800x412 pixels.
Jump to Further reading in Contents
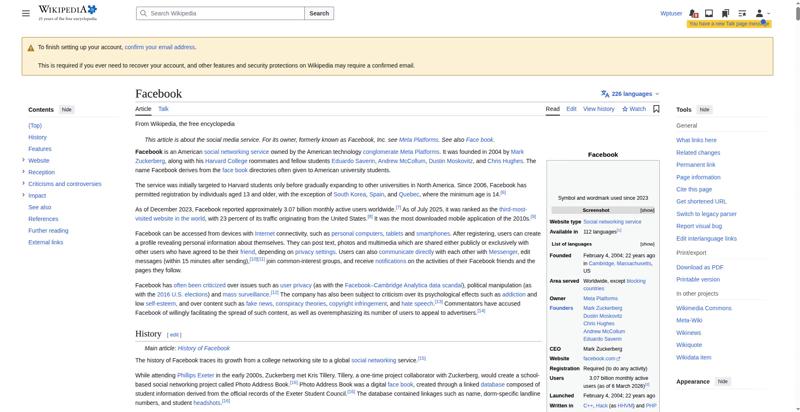[48, 230]
